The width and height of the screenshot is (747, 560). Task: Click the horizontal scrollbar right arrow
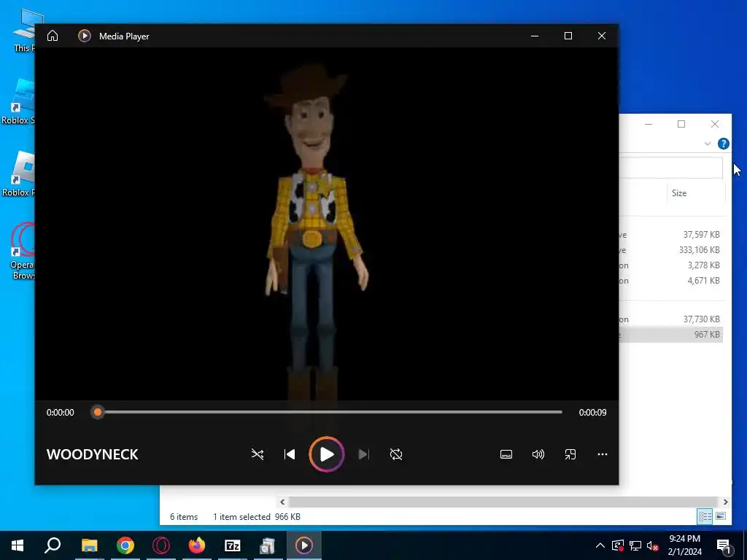point(725,502)
